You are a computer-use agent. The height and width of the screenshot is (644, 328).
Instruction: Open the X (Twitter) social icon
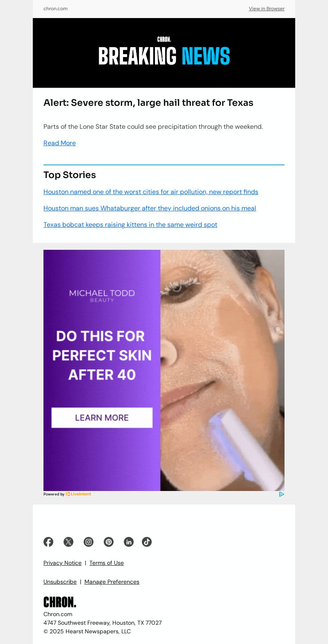click(x=68, y=542)
